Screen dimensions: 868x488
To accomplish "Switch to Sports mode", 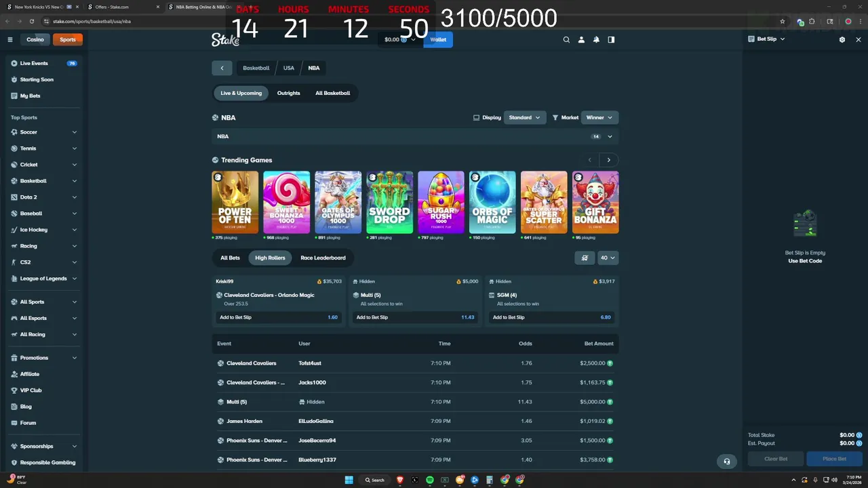I will (x=68, y=39).
